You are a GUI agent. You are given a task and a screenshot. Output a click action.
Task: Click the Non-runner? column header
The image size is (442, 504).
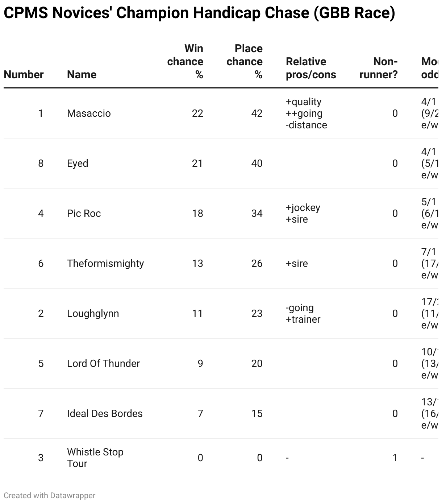coord(379,68)
